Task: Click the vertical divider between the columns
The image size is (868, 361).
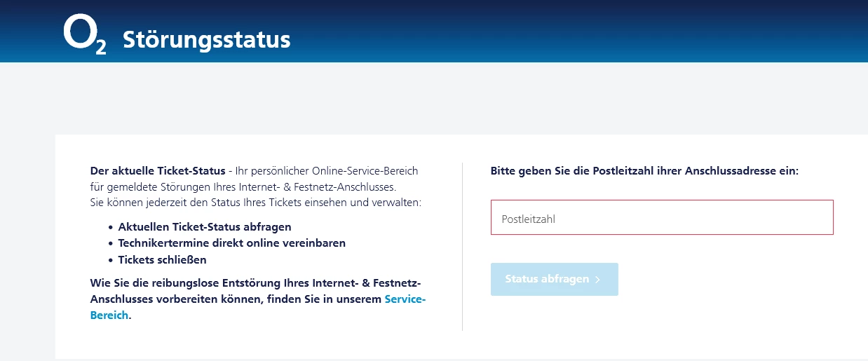Action: 463,246
